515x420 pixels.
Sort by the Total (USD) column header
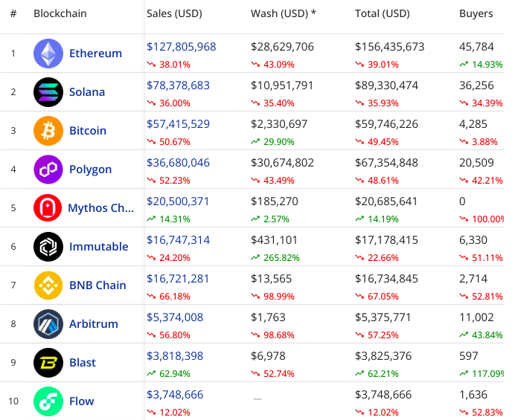click(x=383, y=13)
